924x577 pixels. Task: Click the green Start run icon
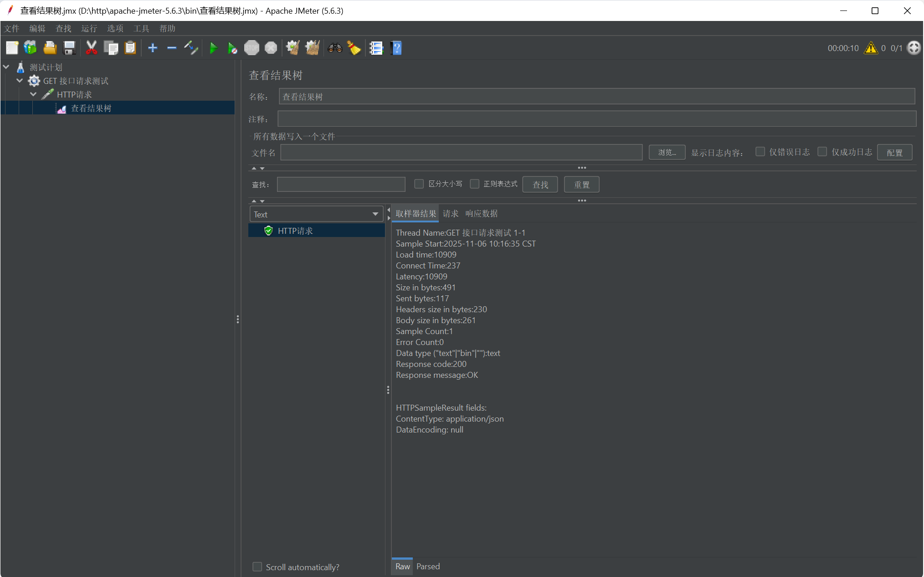(213, 48)
